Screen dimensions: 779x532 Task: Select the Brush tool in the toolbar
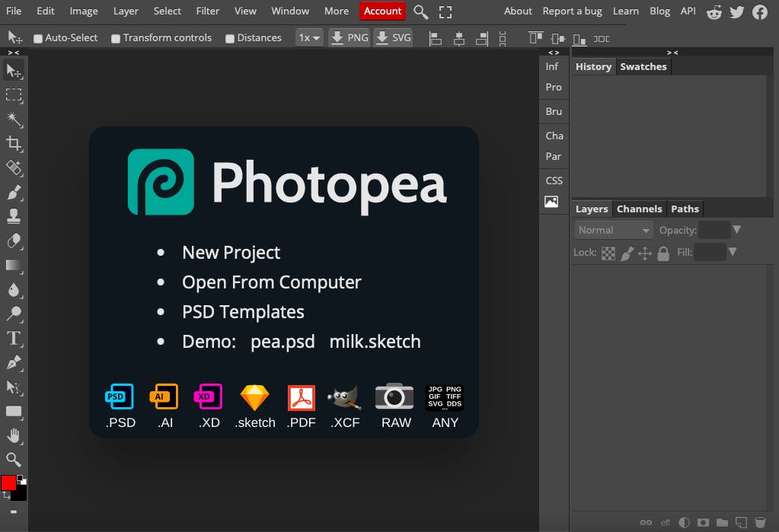(14, 193)
